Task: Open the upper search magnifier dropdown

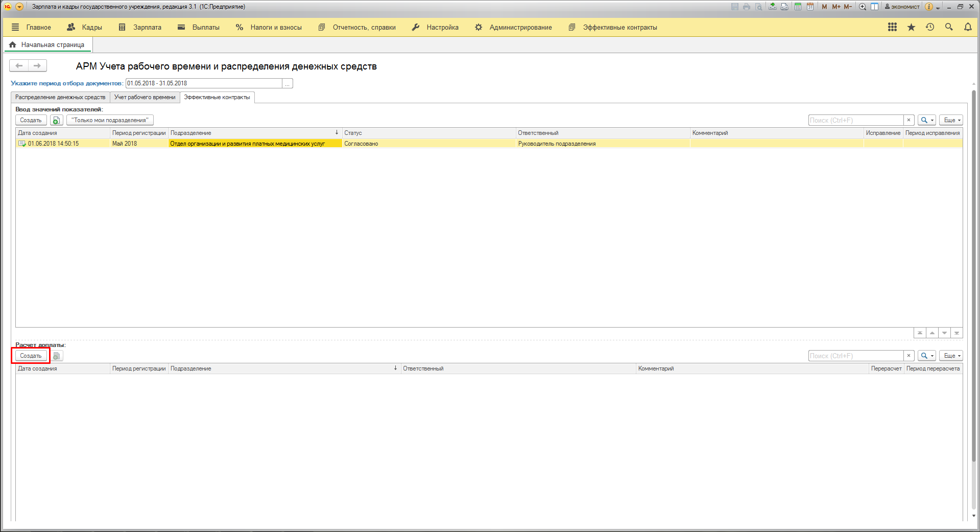Action: [x=926, y=120]
